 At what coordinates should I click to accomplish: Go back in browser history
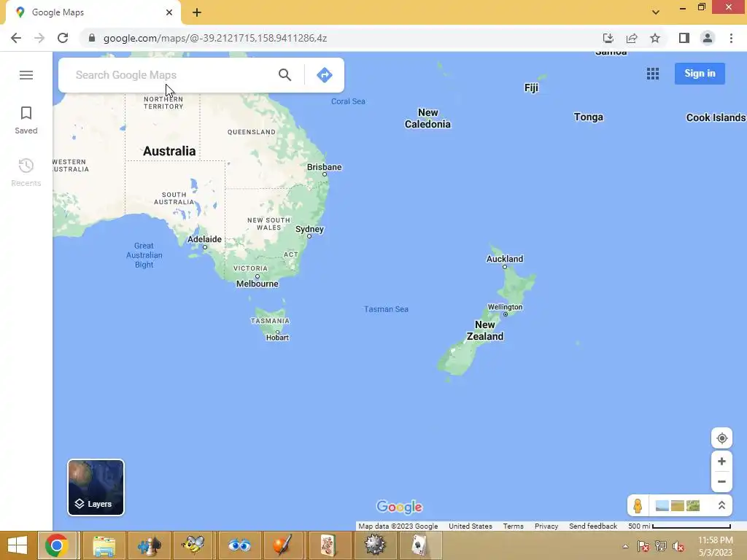[16, 38]
